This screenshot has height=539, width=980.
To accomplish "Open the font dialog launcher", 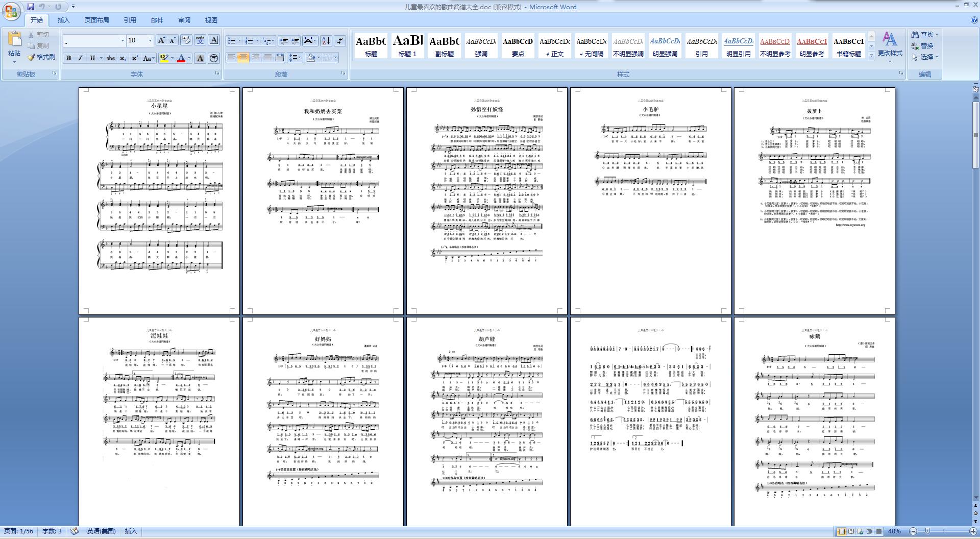I will coord(217,73).
